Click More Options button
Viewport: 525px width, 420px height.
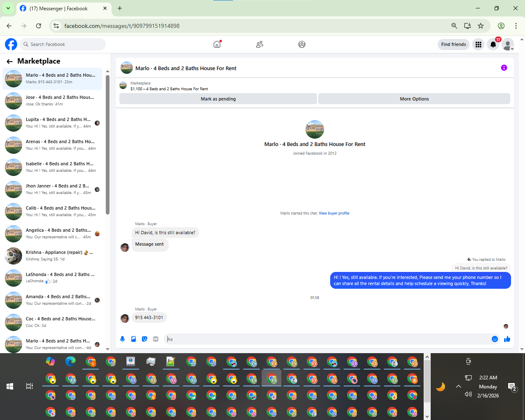pos(414,99)
